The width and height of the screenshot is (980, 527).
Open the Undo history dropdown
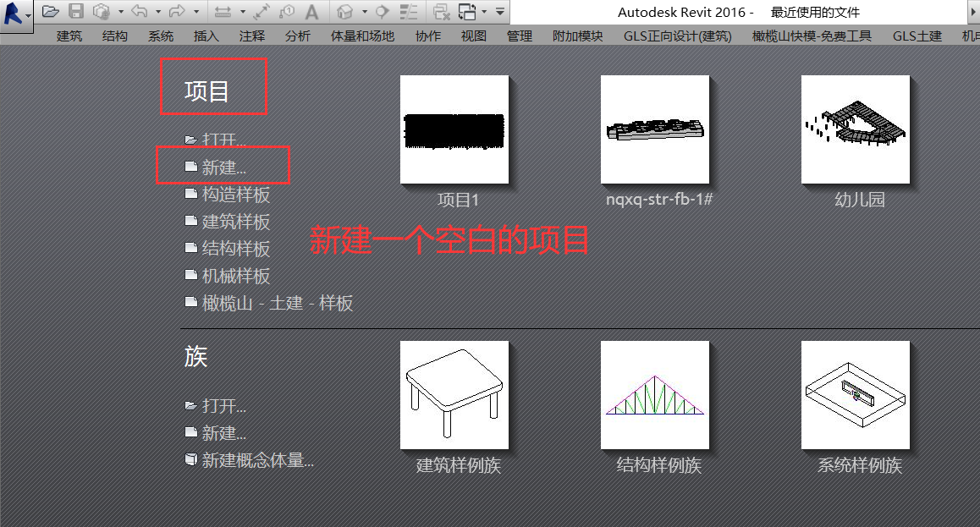coord(158,12)
